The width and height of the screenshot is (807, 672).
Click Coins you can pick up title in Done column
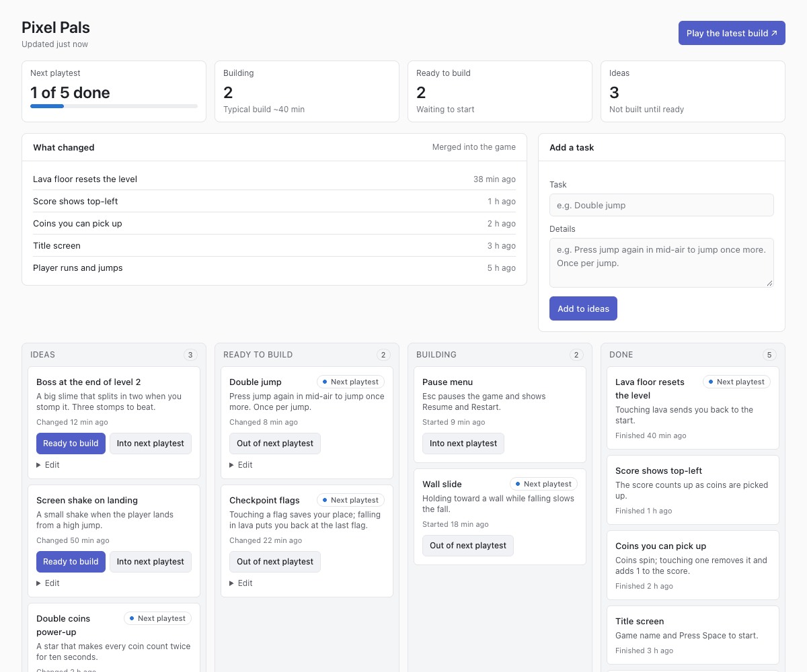[660, 546]
